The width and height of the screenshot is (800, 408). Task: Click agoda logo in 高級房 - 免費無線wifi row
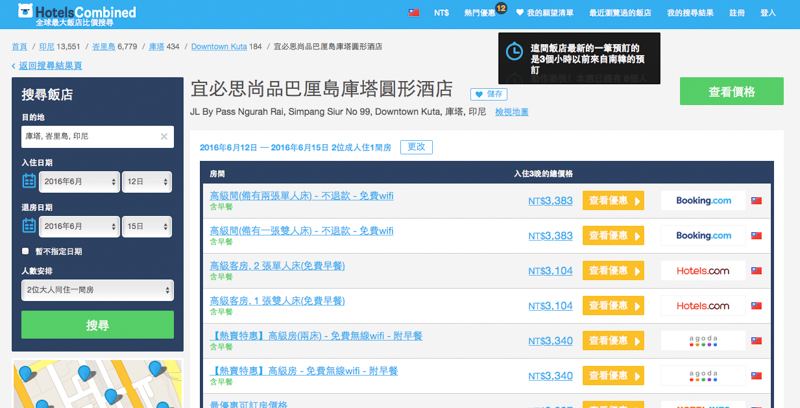[x=703, y=376]
